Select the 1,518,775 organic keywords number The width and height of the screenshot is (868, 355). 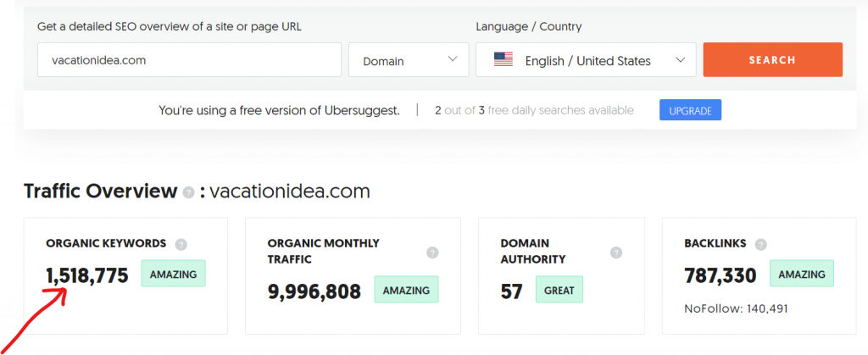point(87,275)
